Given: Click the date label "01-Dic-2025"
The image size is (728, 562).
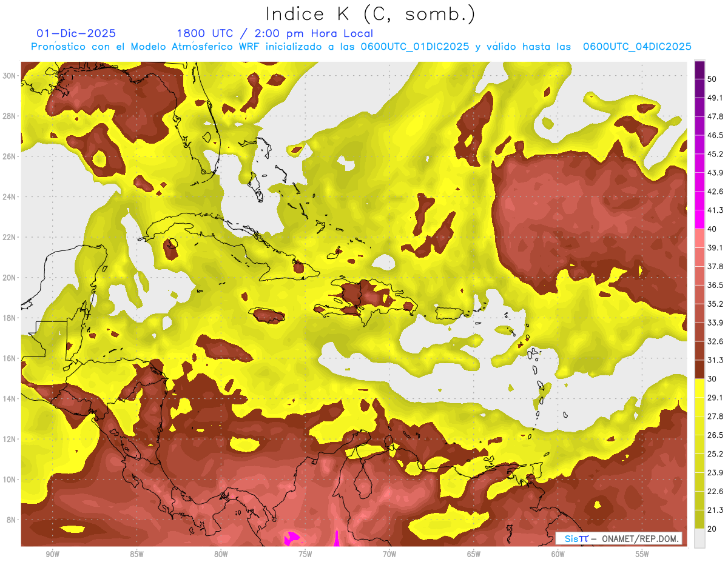Looking at the screenshot, I should click(x=76, y=33).
